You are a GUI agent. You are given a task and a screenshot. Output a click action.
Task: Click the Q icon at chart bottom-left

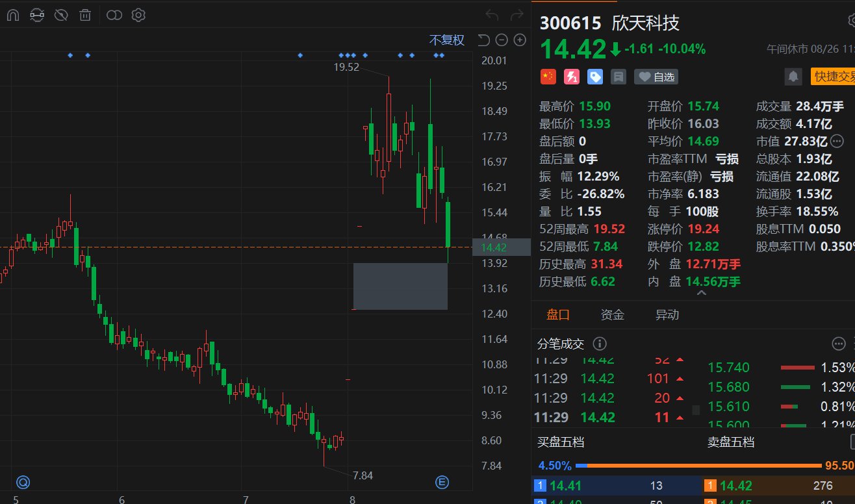coord(23,482)
